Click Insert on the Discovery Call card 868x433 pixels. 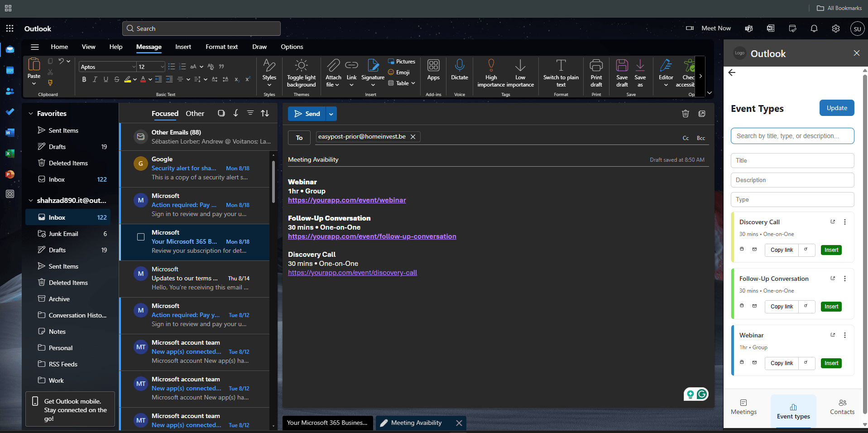coord(831,250)
